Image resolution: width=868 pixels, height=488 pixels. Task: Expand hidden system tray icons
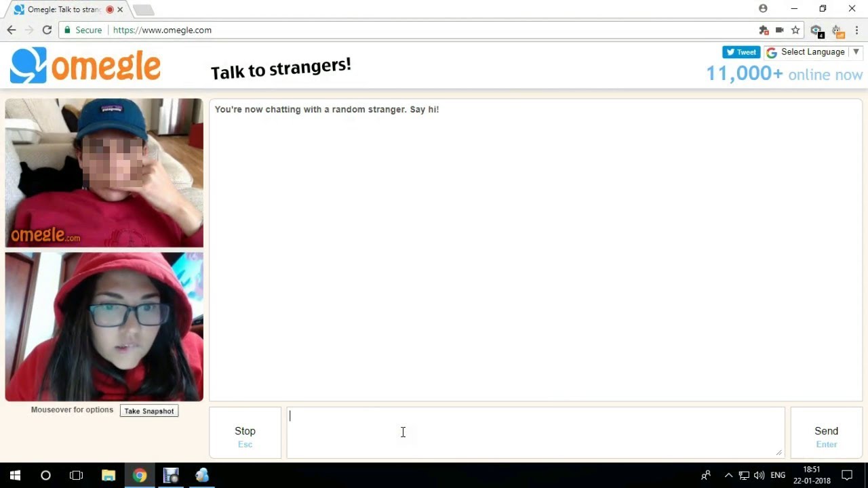coord(728,475)
